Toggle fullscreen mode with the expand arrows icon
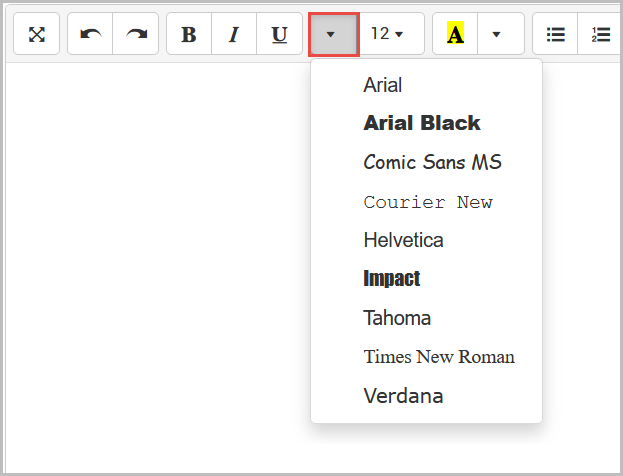Image resolution: width=623 pixels, height=476 pixels. coord(37,34)
